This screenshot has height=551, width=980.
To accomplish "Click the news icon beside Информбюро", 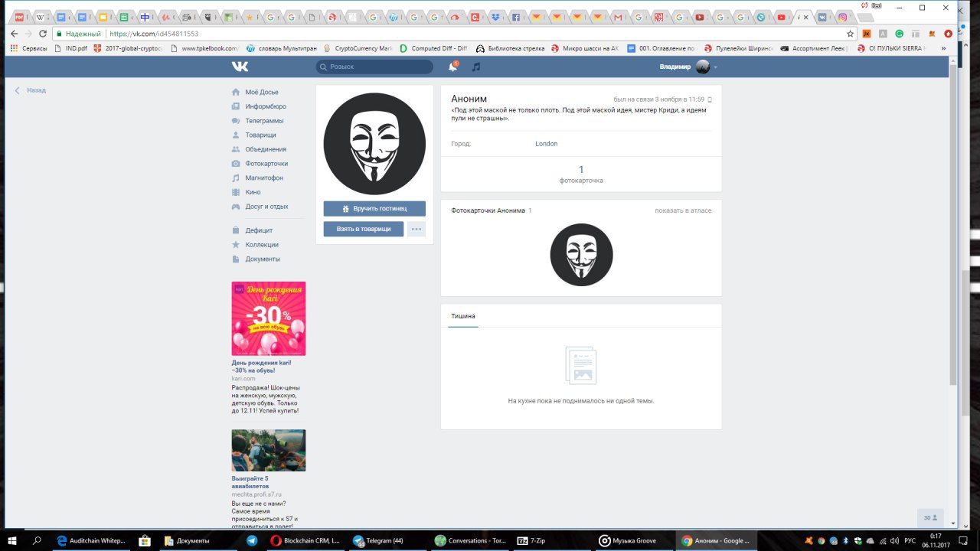I will coord(237,106).
